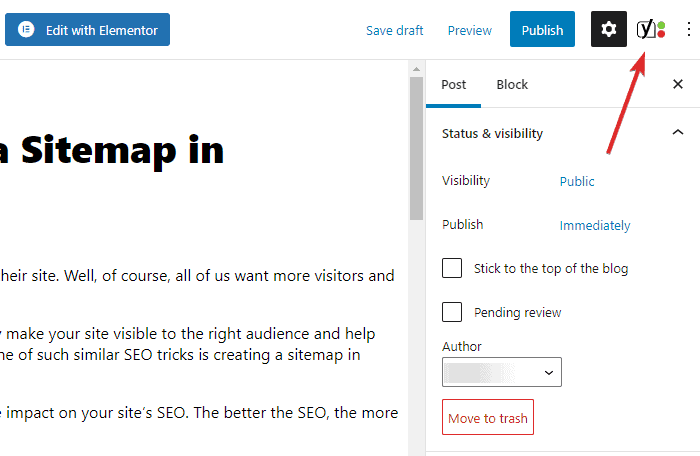Collapse the Status & visibility section
700x456 pixels.
pos(677,133)
